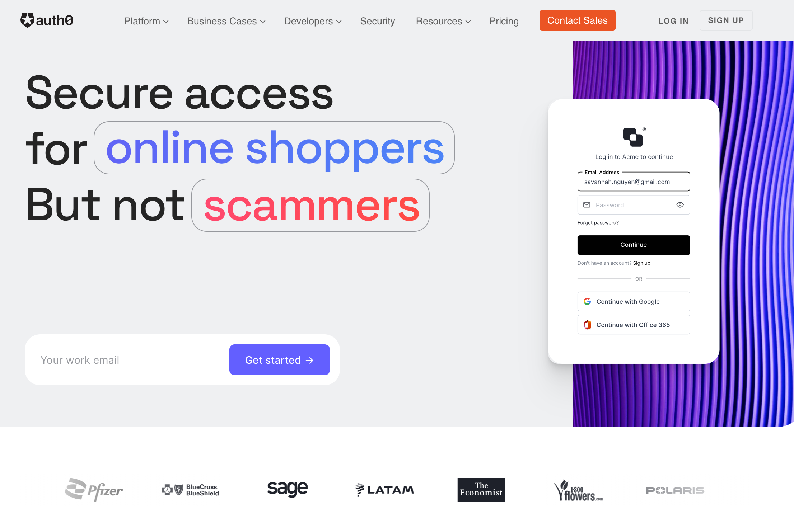Click the Google logo on Continue with Google

click(588, 302)
